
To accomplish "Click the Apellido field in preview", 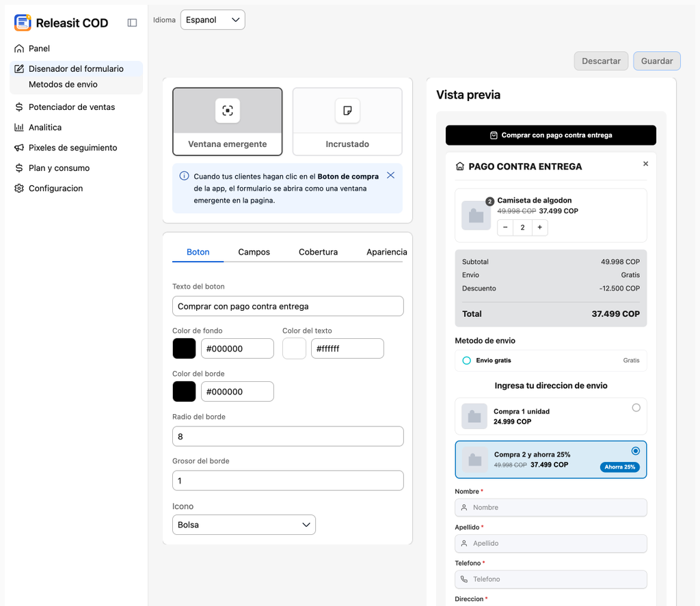I will [551, 543].
